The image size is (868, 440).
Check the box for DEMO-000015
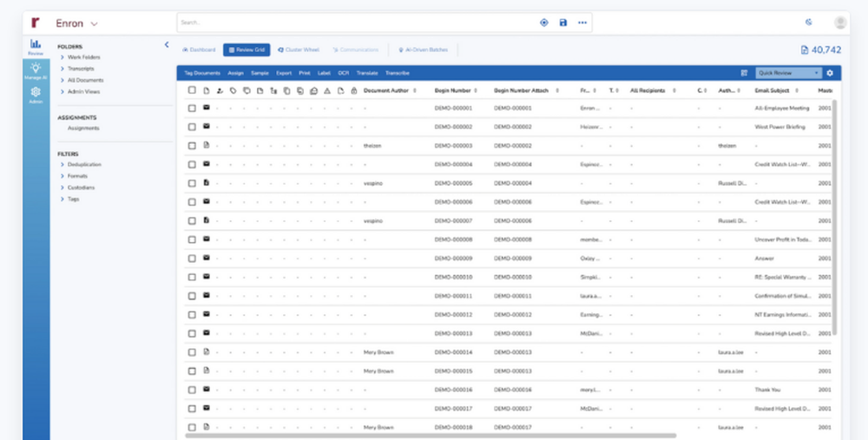click(192, 371)
